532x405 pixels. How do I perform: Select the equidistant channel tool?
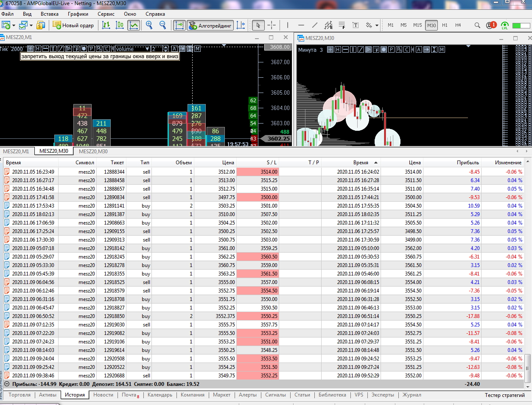coord(328,25)
